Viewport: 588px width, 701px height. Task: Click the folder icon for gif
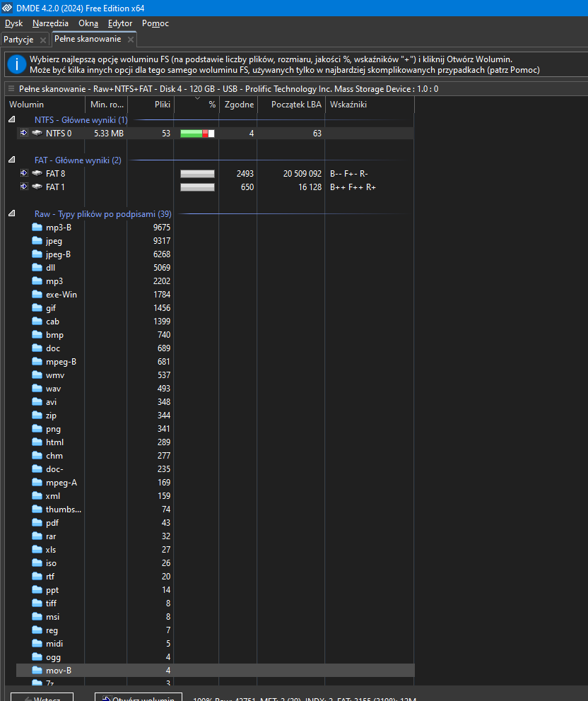37,307
